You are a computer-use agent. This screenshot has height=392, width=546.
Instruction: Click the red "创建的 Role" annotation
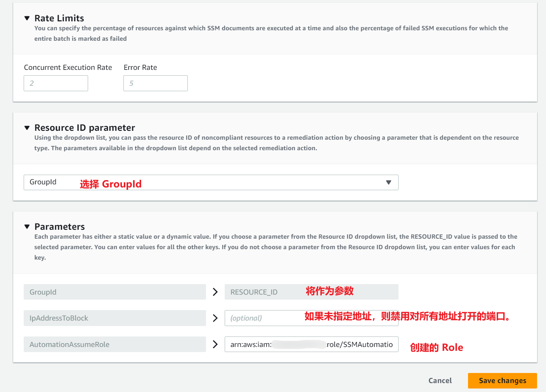click(436, 347)
